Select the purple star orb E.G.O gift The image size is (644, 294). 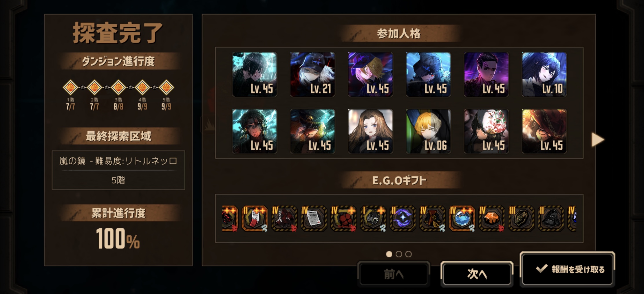coord(403,218)
